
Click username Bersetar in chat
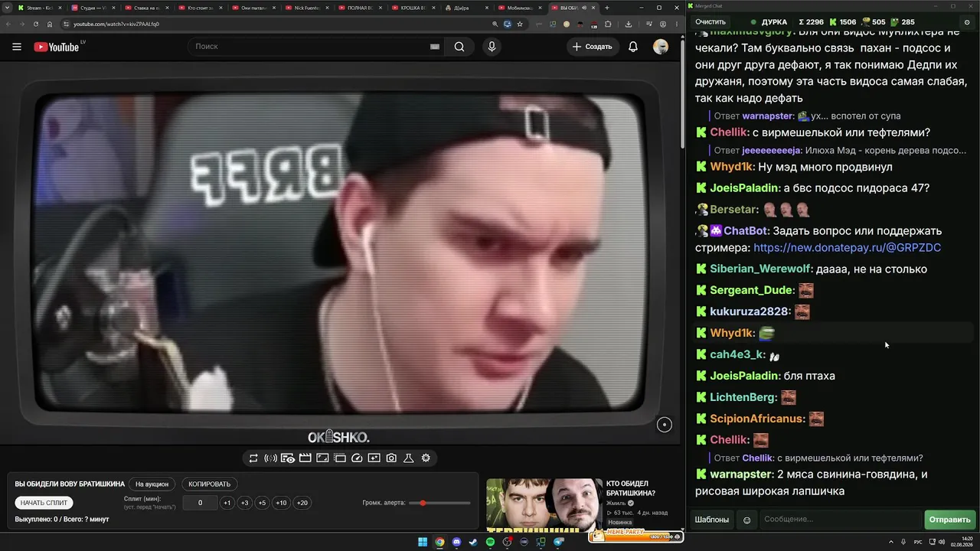[734, 210]
